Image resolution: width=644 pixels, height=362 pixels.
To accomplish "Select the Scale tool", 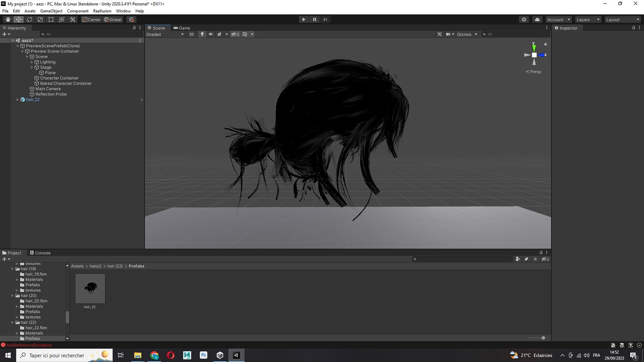I will (40, 19).
